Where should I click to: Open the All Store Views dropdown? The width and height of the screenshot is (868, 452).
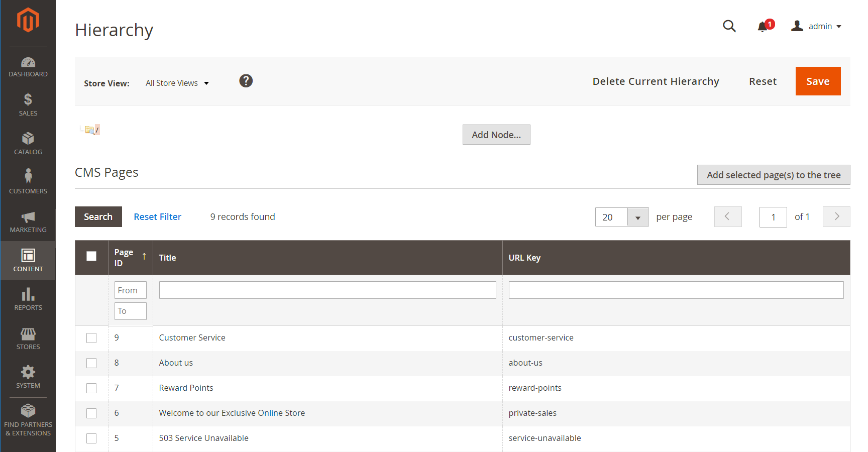pyautogui.click(x=177, y=83)
